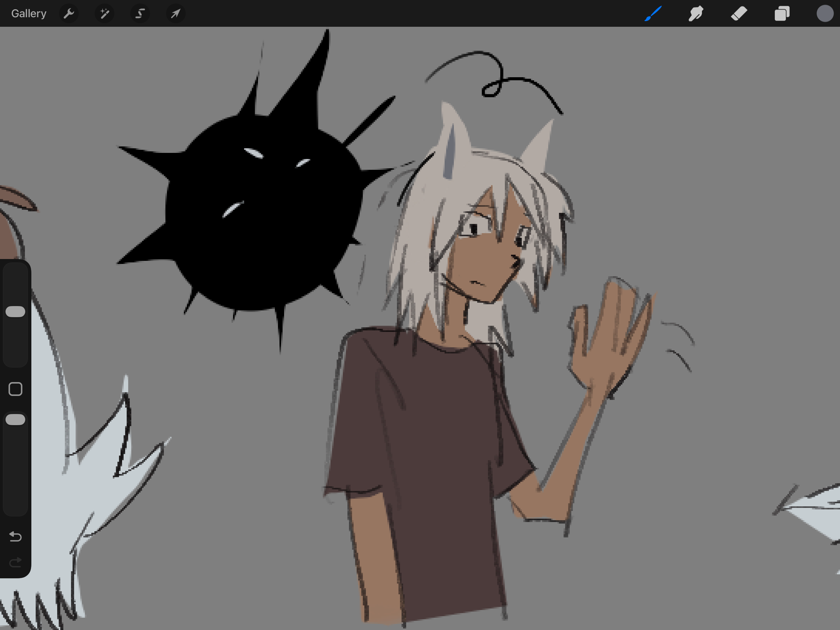
Task: Open the Adjustments magic wand menu
Action: pyautogui.click(x=105, y=14)
